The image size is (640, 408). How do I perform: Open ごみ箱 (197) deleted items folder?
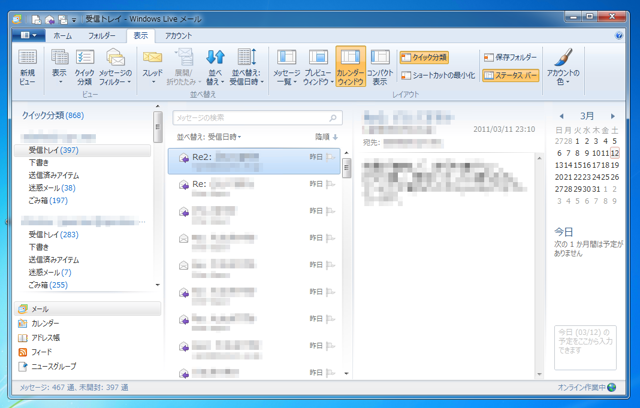[x=48, y=200]
